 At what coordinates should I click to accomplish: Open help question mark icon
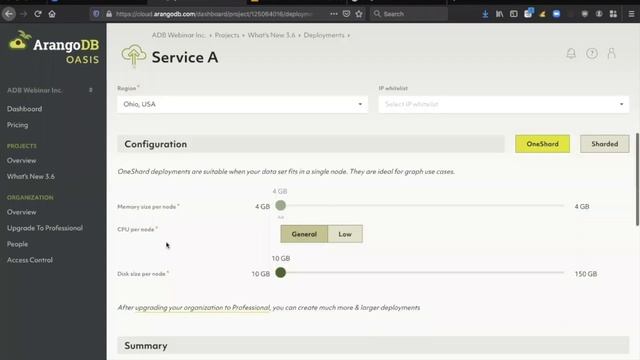(x=592, y=53)
